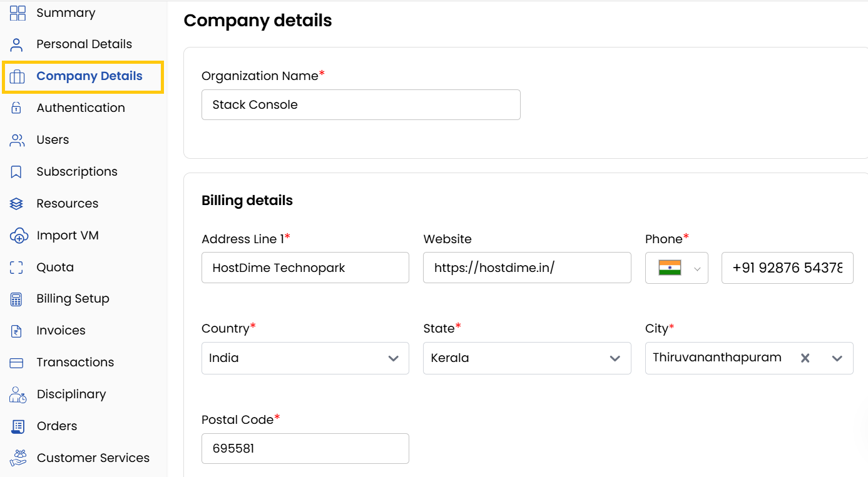
Task: Click the Summary dashboard icon
Action: (x=18, y=12)
